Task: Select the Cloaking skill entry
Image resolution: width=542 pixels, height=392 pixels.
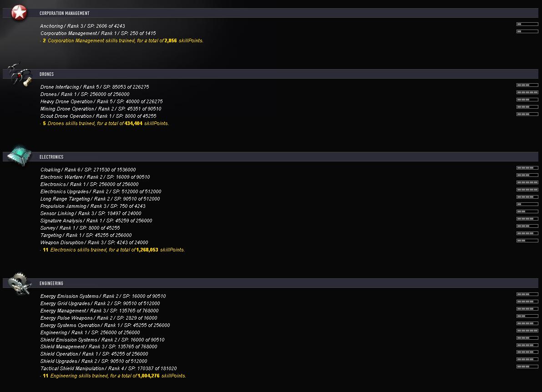Action: (x=88, y=170)
